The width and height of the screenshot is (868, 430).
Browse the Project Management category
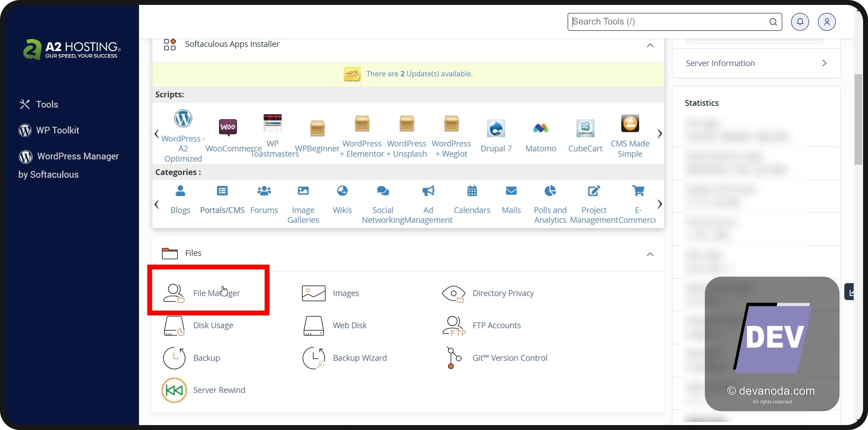(x=594, y=191)
